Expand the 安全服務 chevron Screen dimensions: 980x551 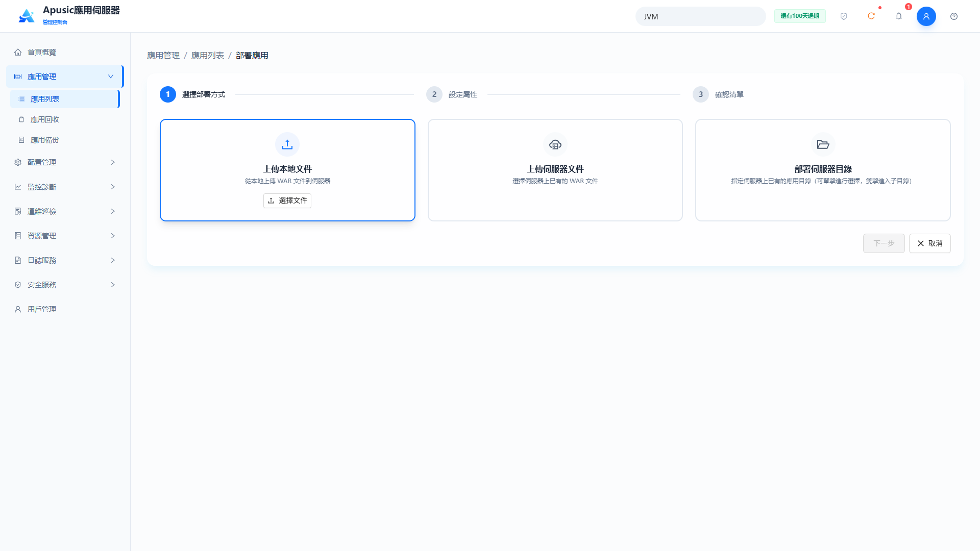click(x=113, y=285)
